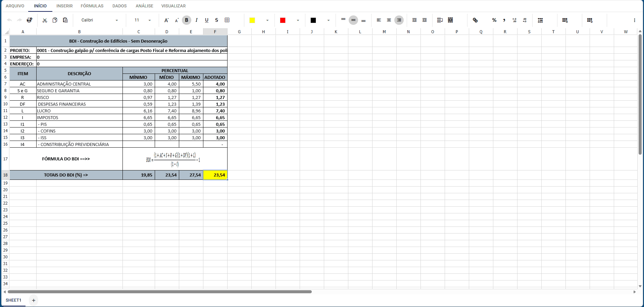
Task: Click the print icon in toolbar
Action: (x=30, y=20)
